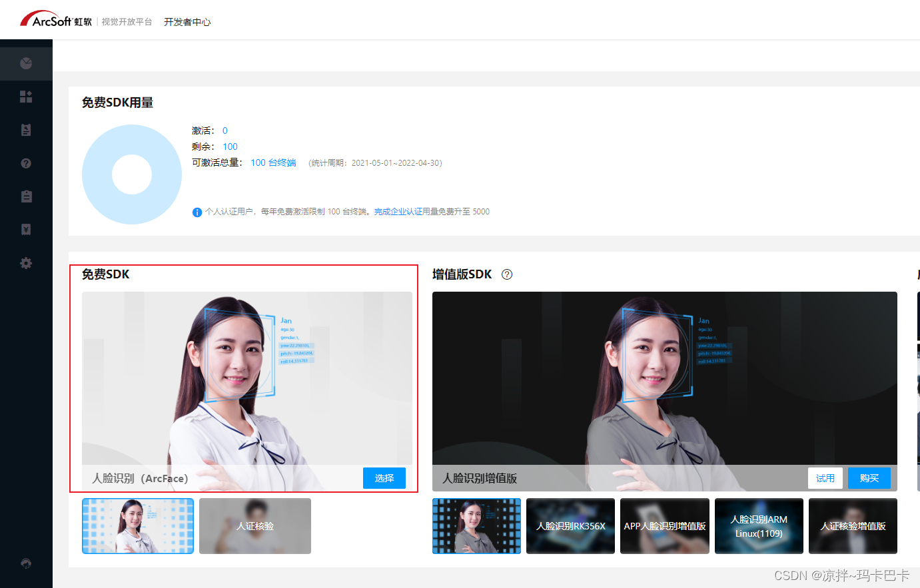
Task: Select the free 人脸识别 thumbnail
Action: point(138,526)
